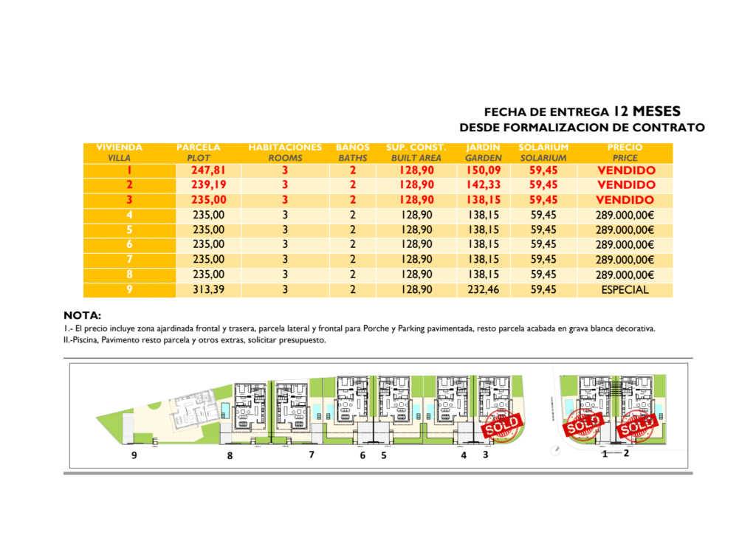Click the italic BATHS subheader

coord(352,158)
